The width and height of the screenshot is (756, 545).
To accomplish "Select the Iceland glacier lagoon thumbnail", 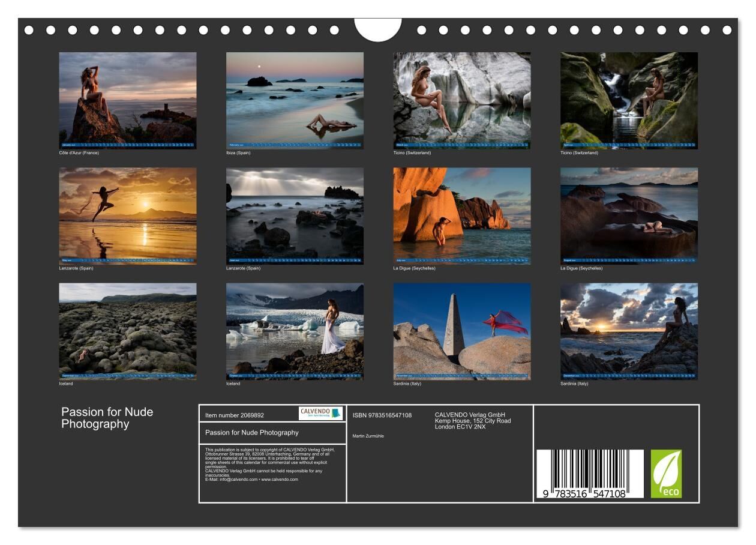I will click(x=295, y=331).
